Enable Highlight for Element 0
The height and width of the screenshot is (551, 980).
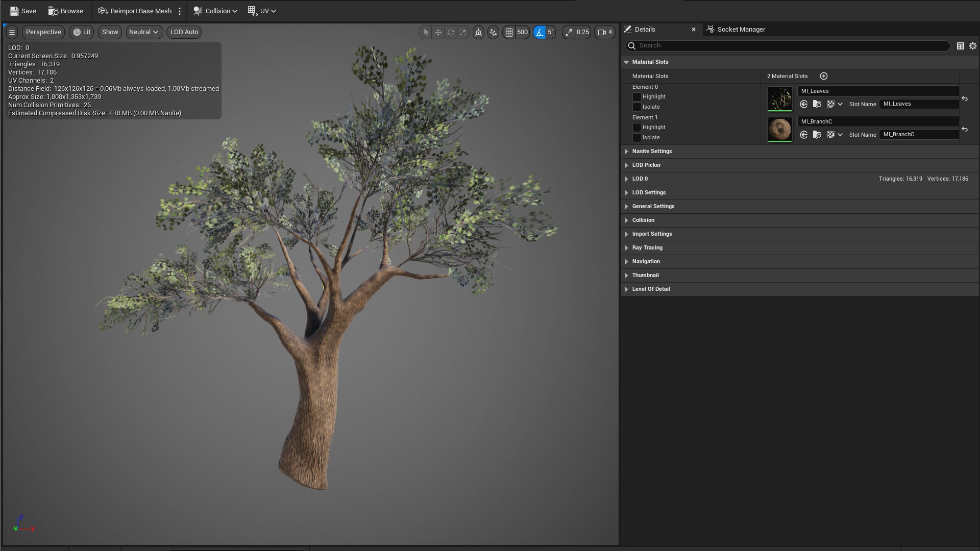click(x=636, y=97)
